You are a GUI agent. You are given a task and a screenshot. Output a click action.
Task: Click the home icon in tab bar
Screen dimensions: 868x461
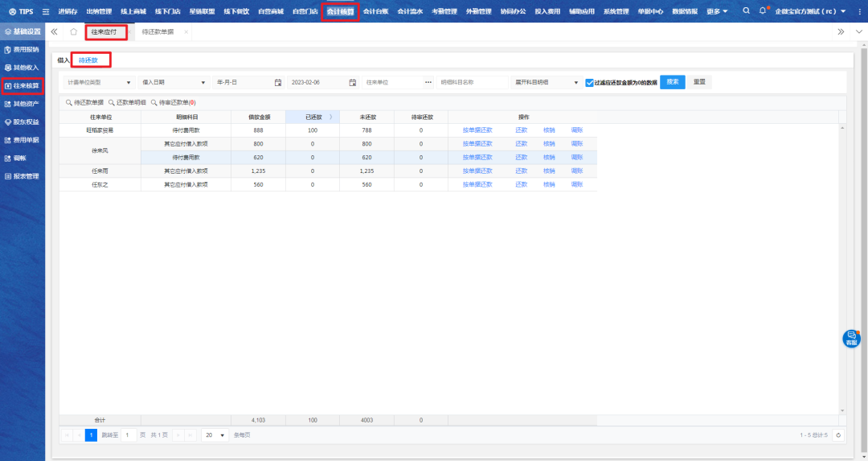(x=73, y=31)
